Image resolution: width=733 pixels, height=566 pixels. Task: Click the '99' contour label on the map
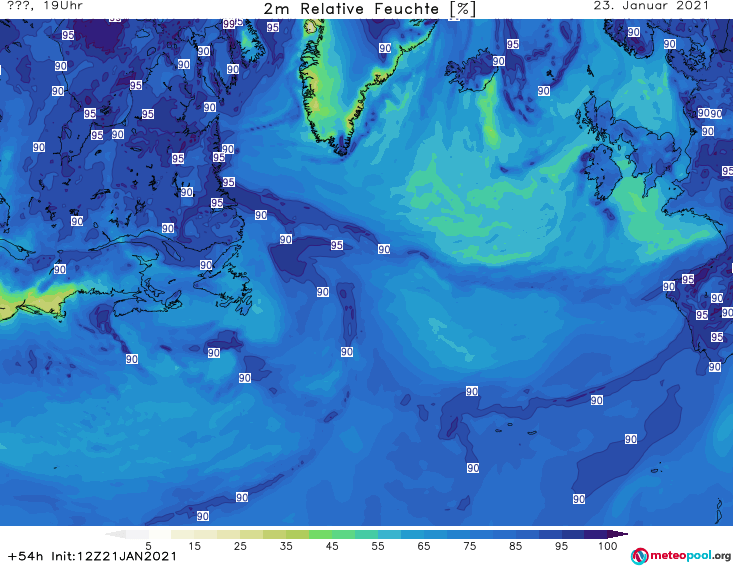[x=229, y=24]
